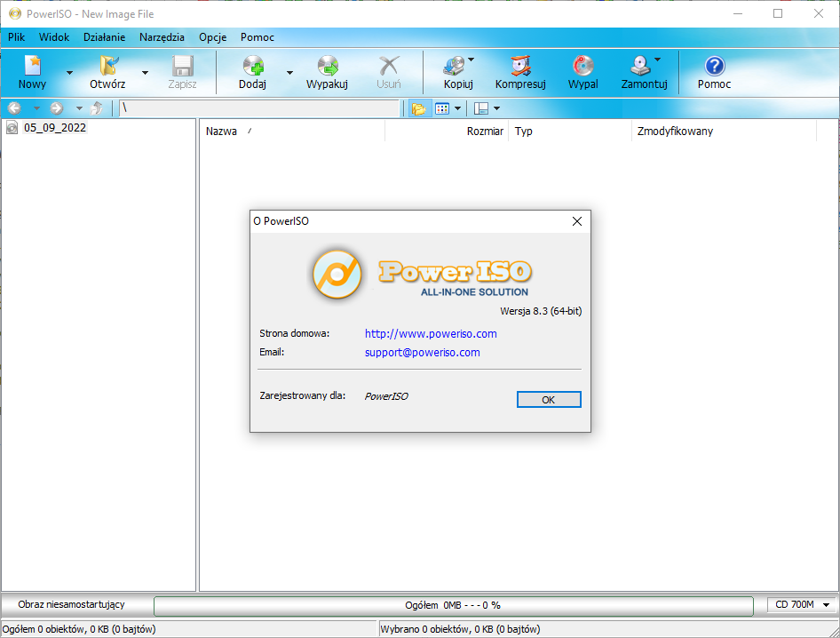Sort by the Zmodyfikowany column header

725,132
